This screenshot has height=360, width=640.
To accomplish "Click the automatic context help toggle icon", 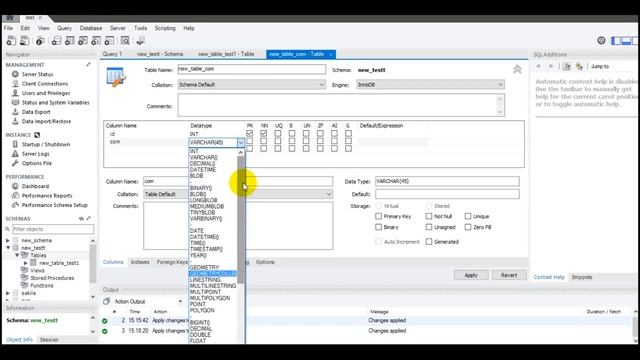I will [x=579, y=66].
